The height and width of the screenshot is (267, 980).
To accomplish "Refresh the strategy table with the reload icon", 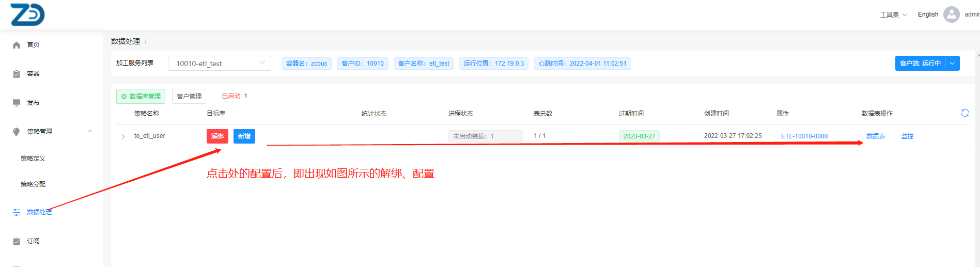I will [x=965, y=113].
